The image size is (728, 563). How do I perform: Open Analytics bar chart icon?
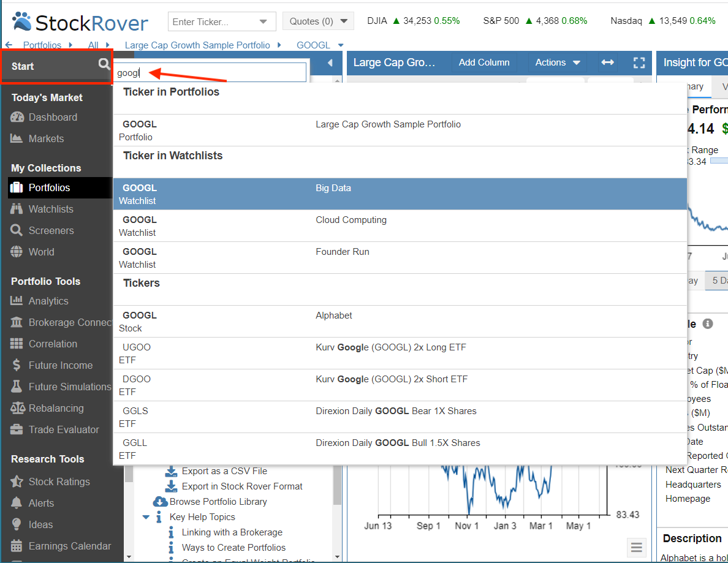(x=17, y=301)
